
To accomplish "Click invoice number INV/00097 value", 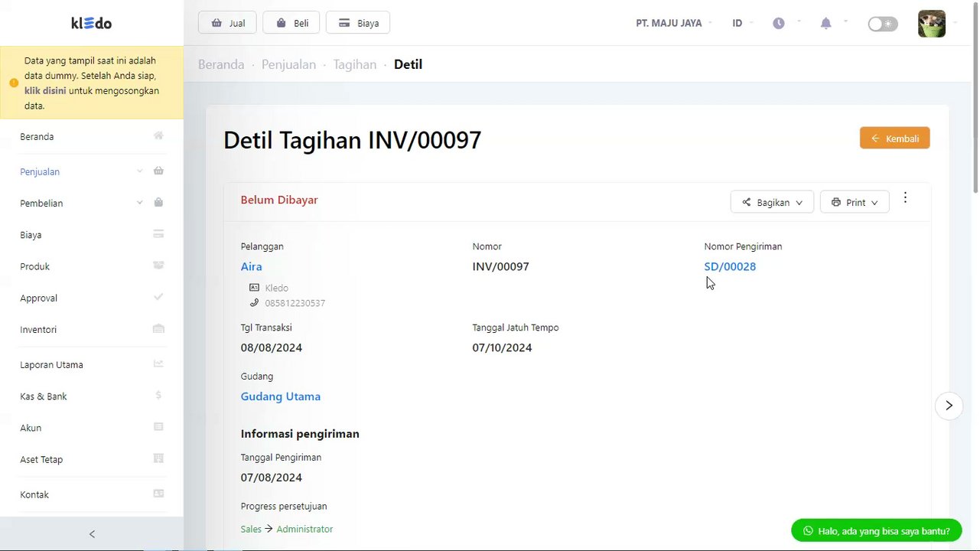I will click(x=500, y=266).
